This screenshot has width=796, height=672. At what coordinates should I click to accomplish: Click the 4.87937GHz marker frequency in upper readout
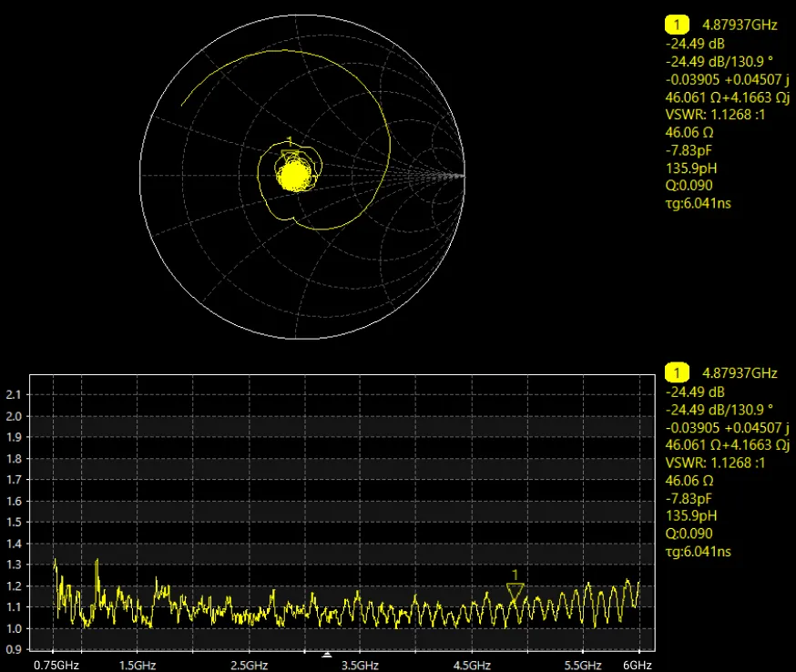(x=740, y=25)
